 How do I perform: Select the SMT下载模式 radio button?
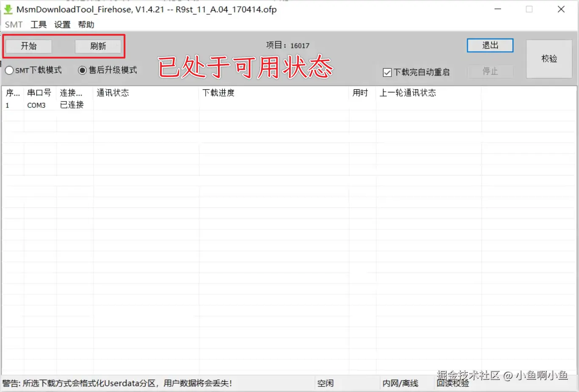coord(33,70)
